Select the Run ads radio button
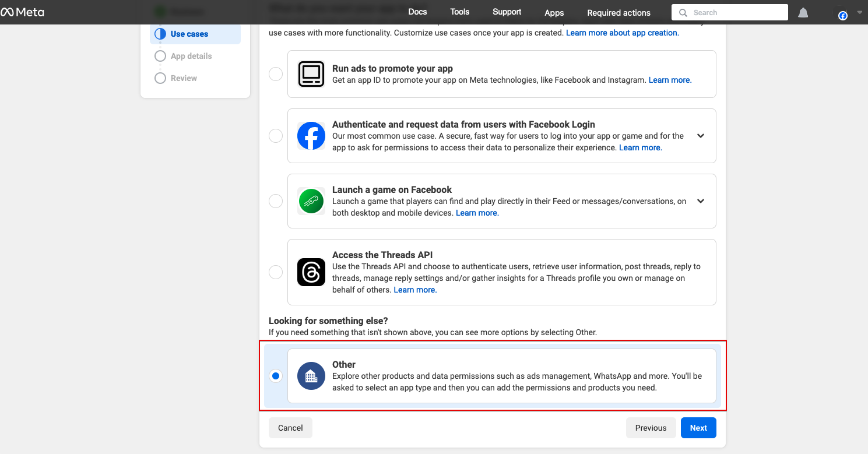The image size is (868, 454). tap(276, 74)
